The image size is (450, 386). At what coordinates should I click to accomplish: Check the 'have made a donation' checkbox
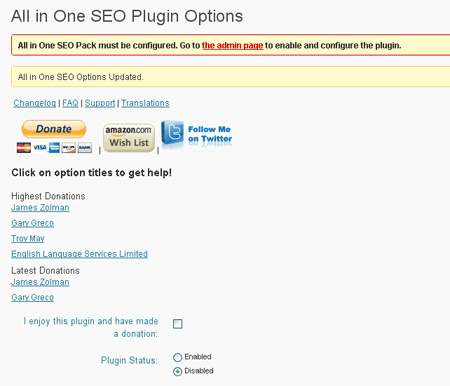[x=178, y=324]
